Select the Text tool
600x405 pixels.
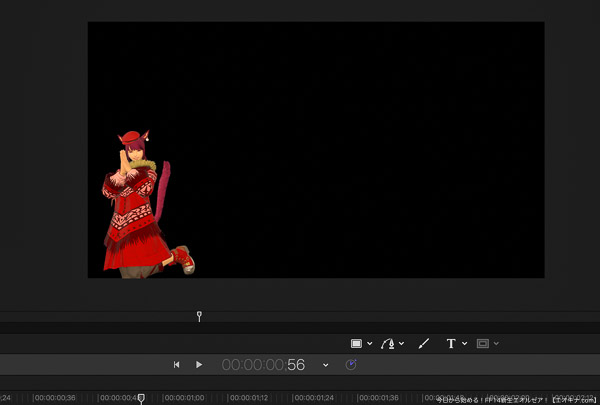click(451, 343)
